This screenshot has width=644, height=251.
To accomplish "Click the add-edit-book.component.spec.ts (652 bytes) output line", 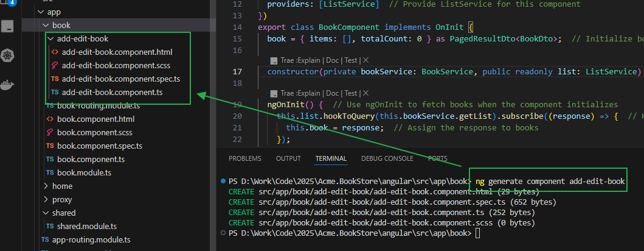I will (393, 202).
